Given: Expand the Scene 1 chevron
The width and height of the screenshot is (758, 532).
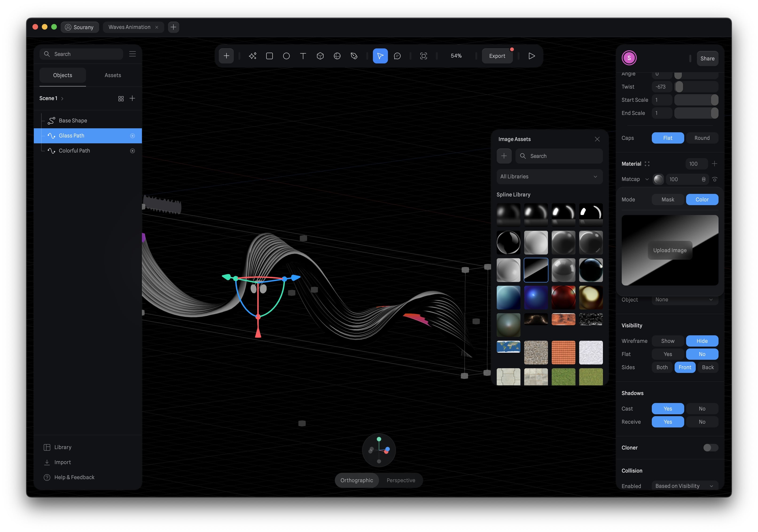Looking at the screenshot, I should pyautogui.click(x=62, y=98).
